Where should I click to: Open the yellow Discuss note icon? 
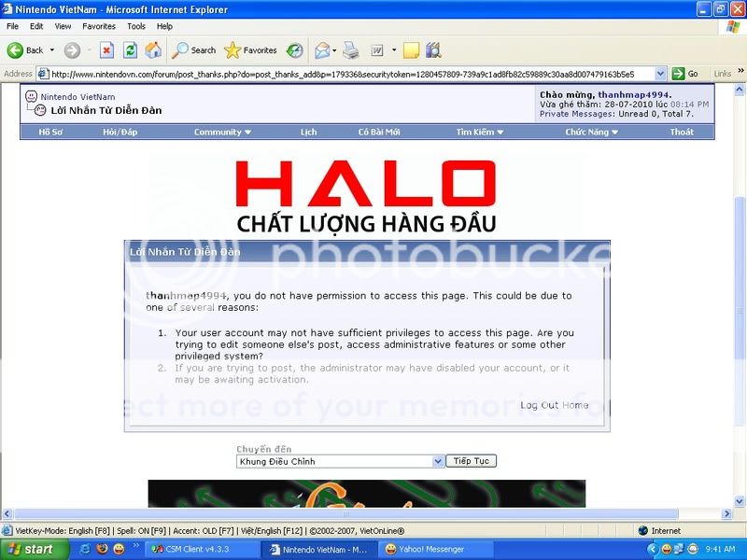[x=411, y=50]
